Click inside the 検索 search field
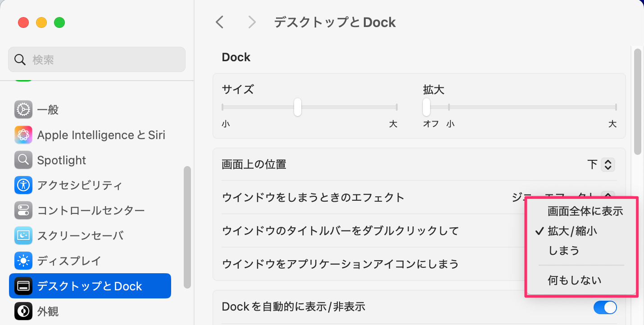 click(x=97, y=59)
